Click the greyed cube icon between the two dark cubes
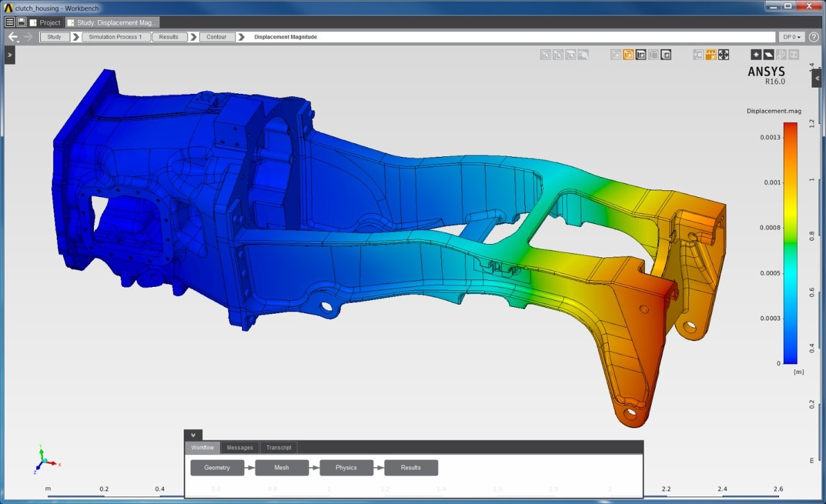 tap(653, 55)
